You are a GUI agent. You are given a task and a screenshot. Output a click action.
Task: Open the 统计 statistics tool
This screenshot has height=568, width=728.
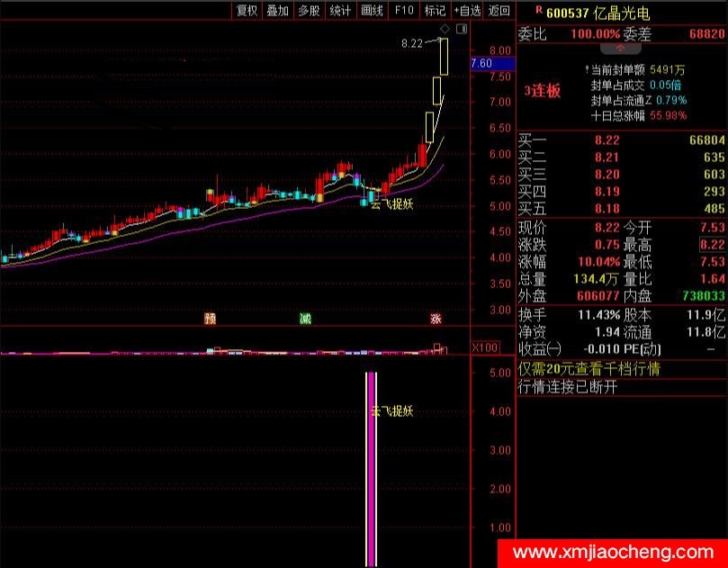pos(340,10)
